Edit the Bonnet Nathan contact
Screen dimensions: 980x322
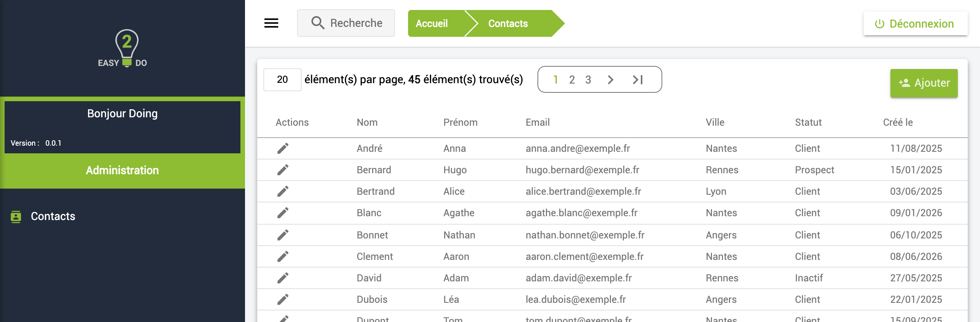(283, 235)
